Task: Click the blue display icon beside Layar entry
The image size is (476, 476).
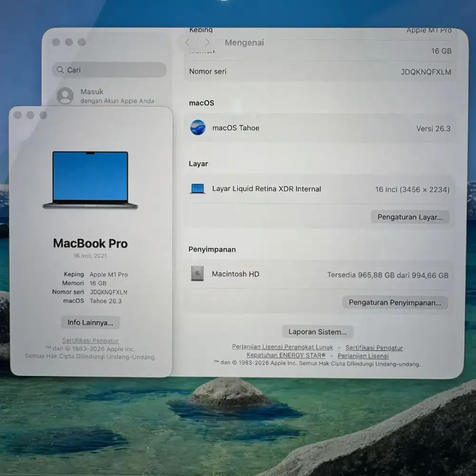Action: coord(197,188)
